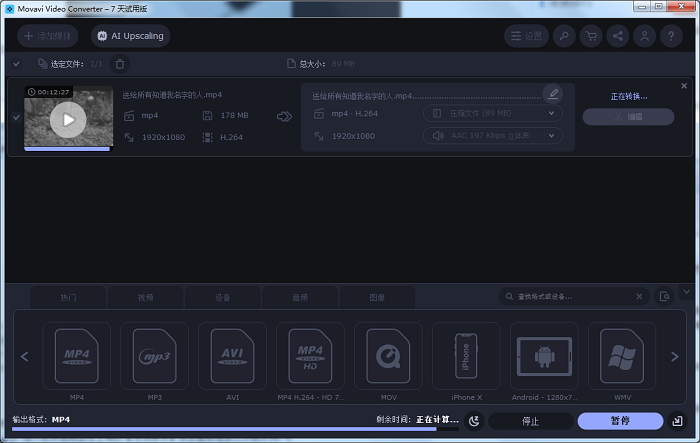Select the WMV format preset
The image size is (700, 443).
coord(622,356)
